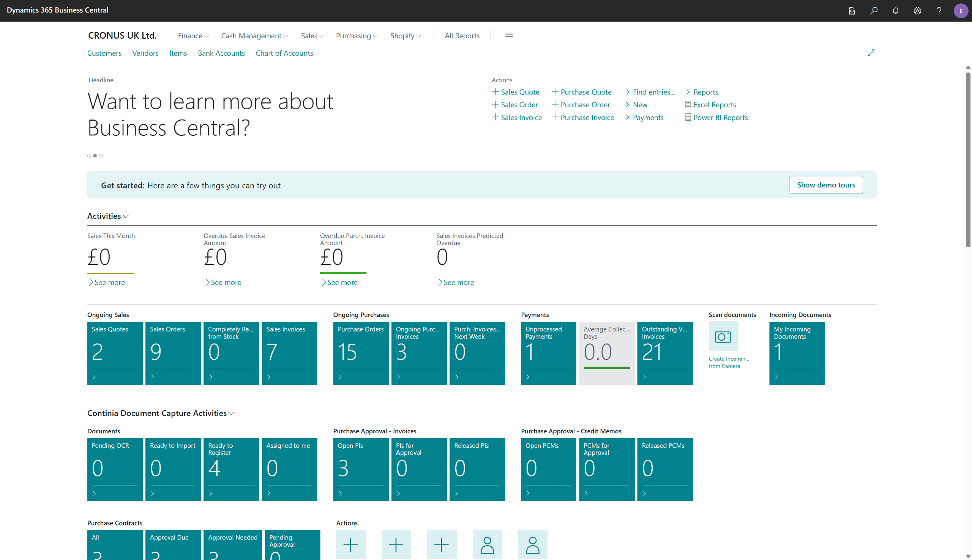This screenshot has height=560, width=972.
Task: Click the plus icon beside Purchase Quote
Action: point(555,92)
